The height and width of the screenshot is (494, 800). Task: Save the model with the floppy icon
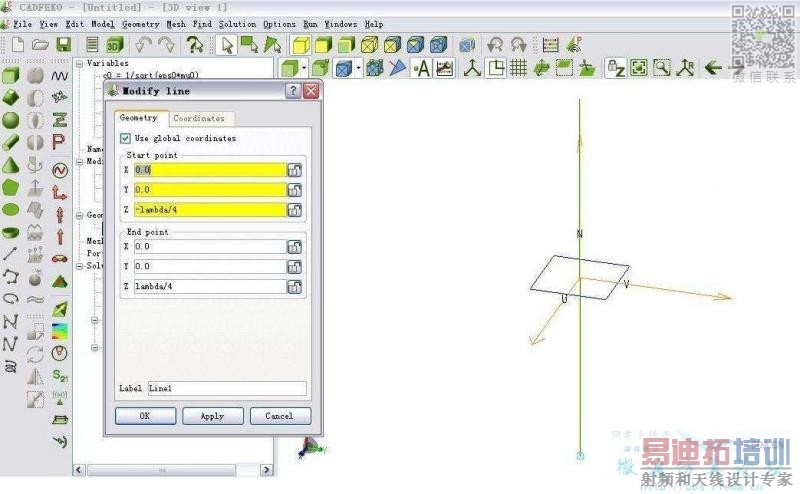63,45
